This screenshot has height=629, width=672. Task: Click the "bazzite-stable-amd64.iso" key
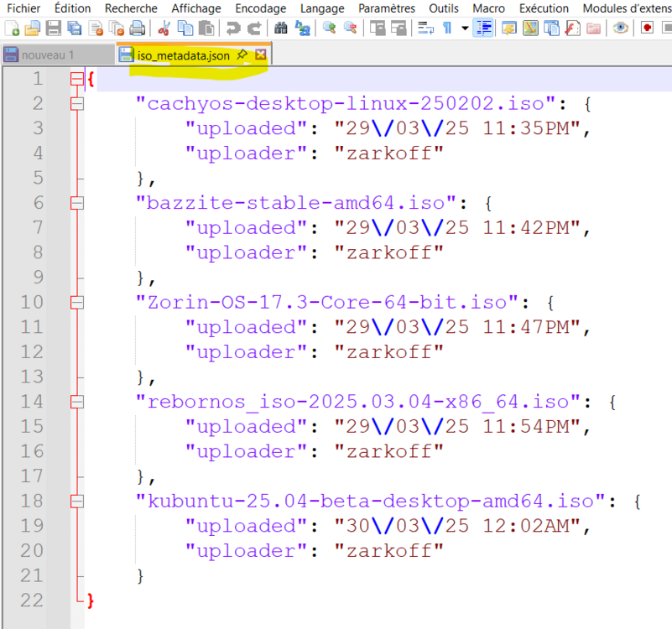pyautogui.click(x=296, y=203)
